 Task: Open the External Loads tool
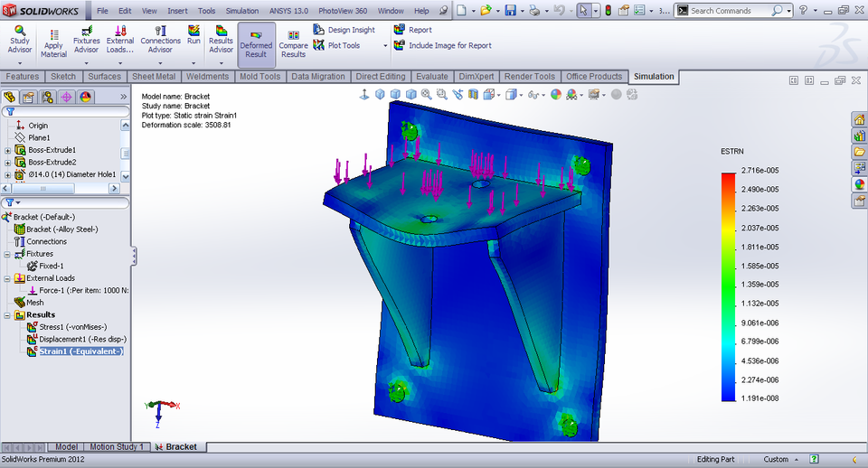pyautogui.click(x=120, y=39)
